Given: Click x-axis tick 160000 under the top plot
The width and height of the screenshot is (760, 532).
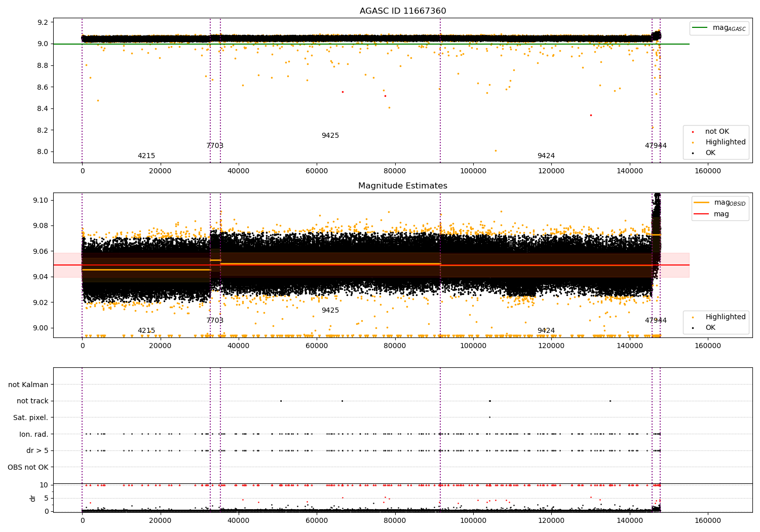Looking at the screenshot, I should (x=708, y=171).
